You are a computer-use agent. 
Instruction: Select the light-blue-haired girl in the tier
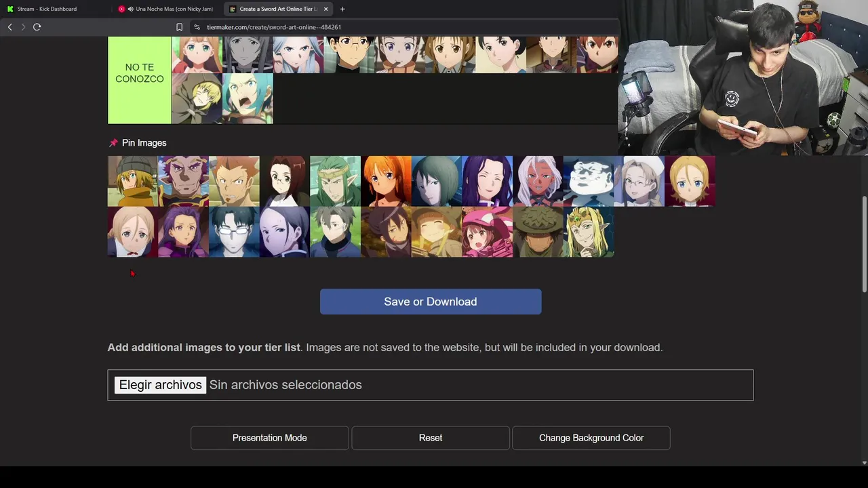pyautogui.click(x=298, y=55)
